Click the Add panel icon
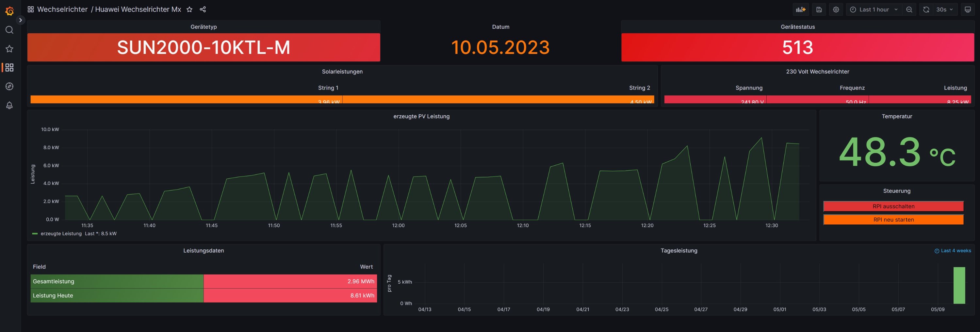This screenshot has height=332, width=980. point(800,9)
